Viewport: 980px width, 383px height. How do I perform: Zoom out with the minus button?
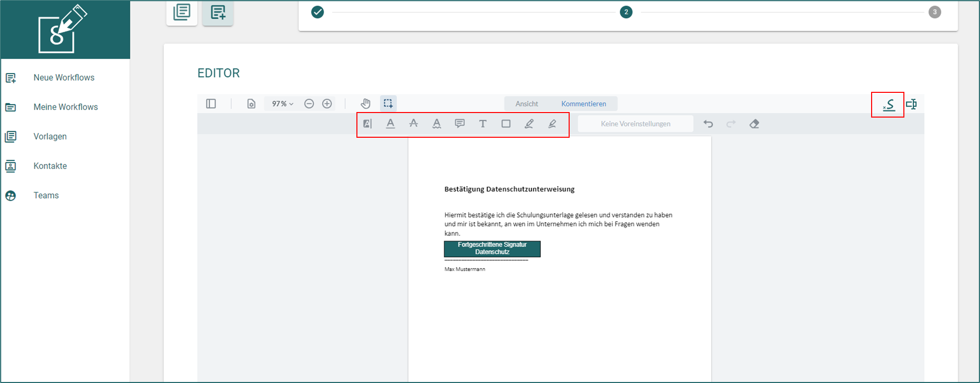tap(309, 103)
